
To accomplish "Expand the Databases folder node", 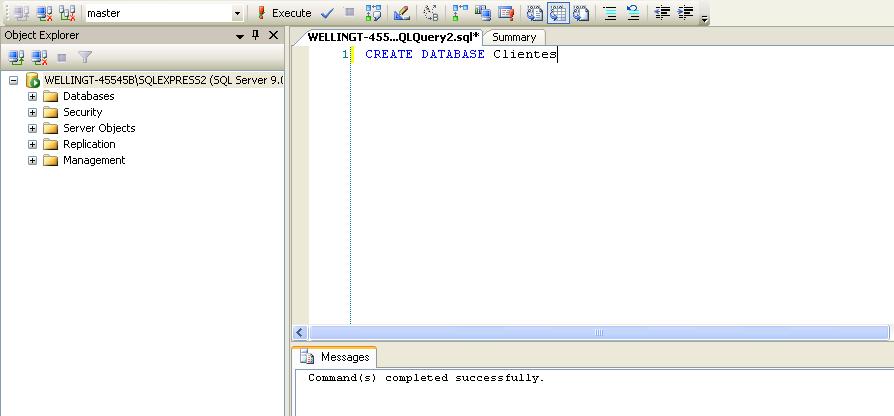I will pos(32,96).
